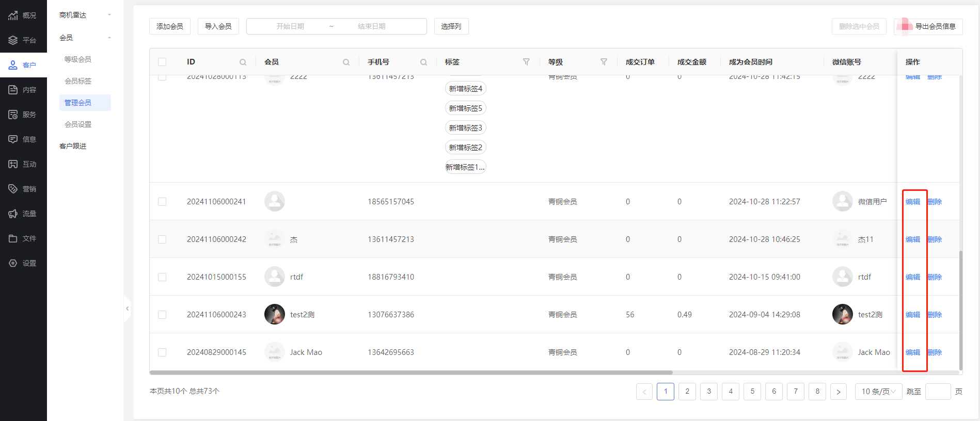Click the 开始日期 start date field
Viewport: 980px width, 421px height.
[x=290, y=26]
